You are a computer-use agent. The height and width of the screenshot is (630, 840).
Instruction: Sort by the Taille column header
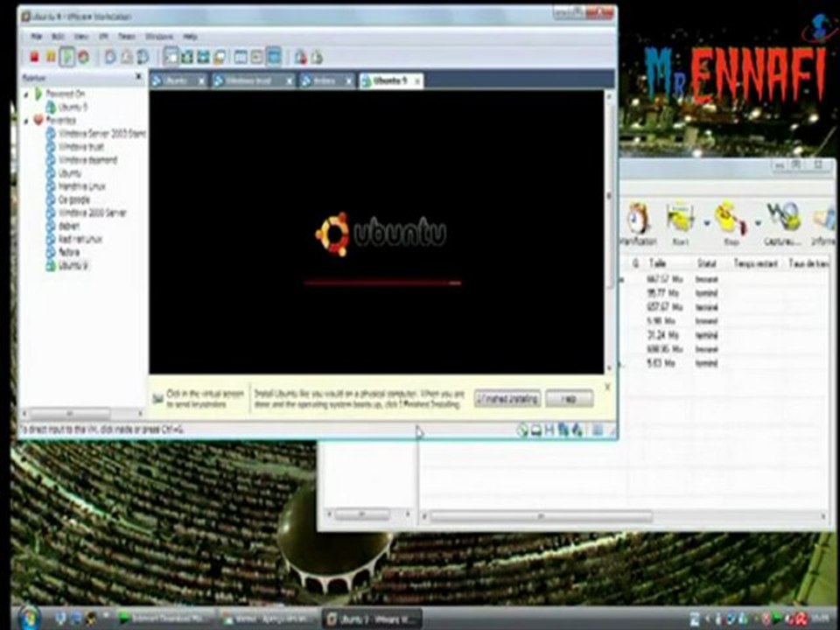[657, 263]
